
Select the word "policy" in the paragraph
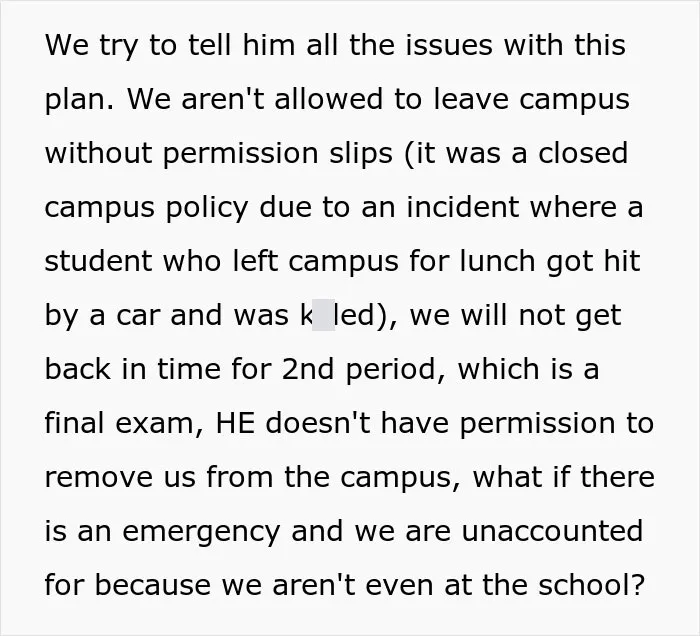pos(207,208)
